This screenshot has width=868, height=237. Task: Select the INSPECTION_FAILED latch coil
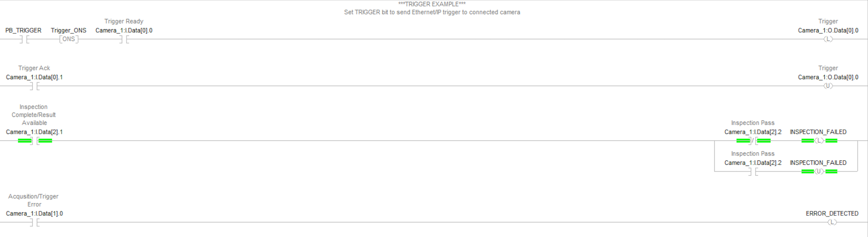coord(819,141)
